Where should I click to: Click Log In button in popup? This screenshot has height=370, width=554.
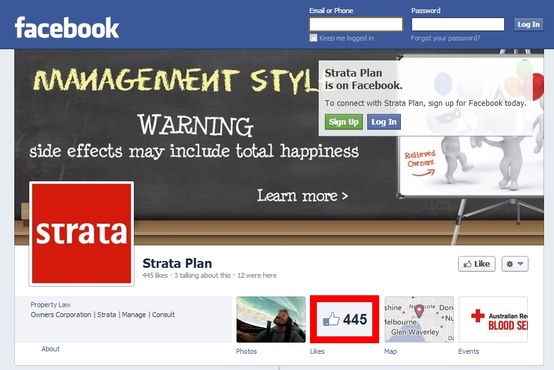click(x=384, y=122)
